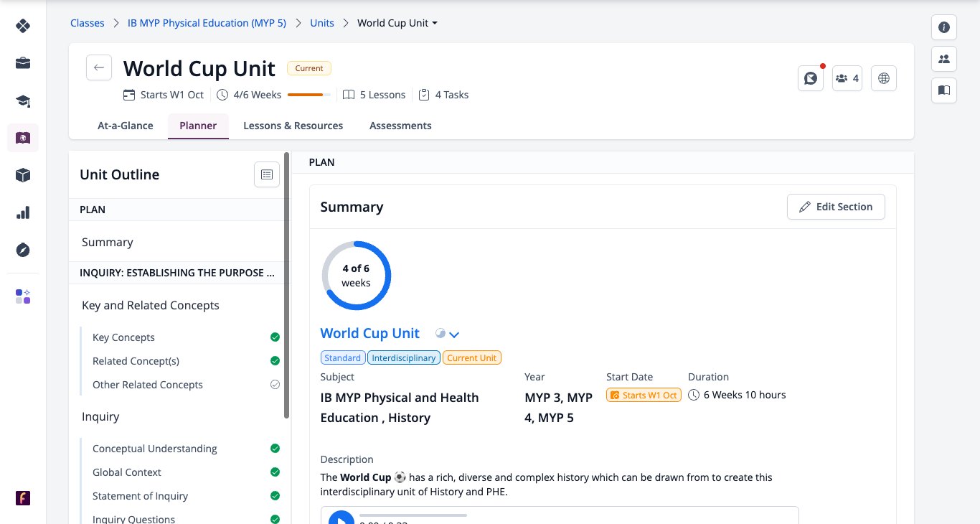Click the Starts W1 Oct orange badge
The width and height of the screenshot is (980, 524).
click(x=644, y=395)
